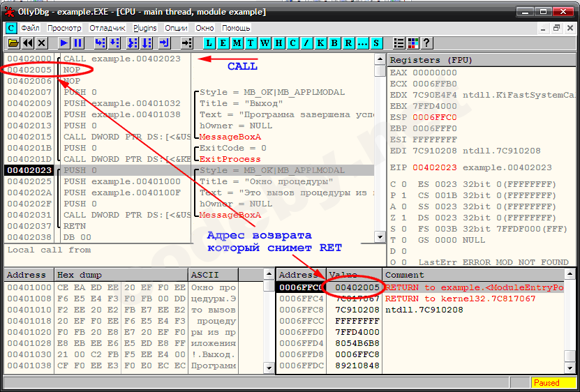
Task: Toggle the C flag value in registers
Action: (405, 184)
